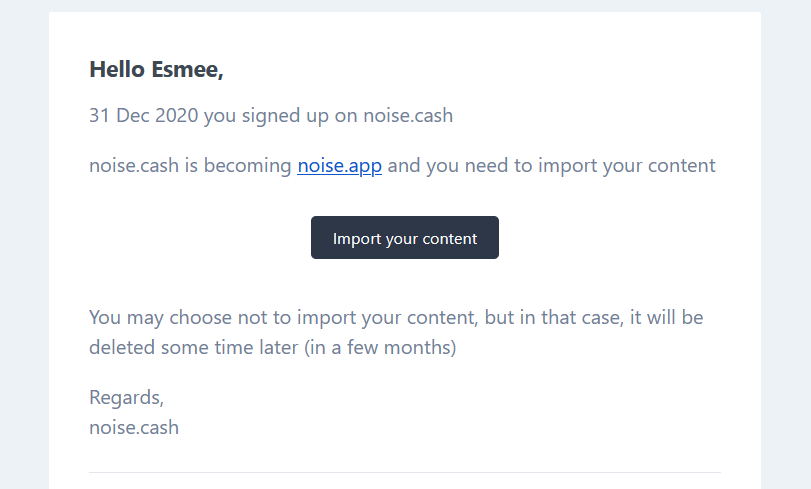The width and height of the screenshot is (811, 489).
Task: Click the word Hello in the heading
Action: [117, 69]
